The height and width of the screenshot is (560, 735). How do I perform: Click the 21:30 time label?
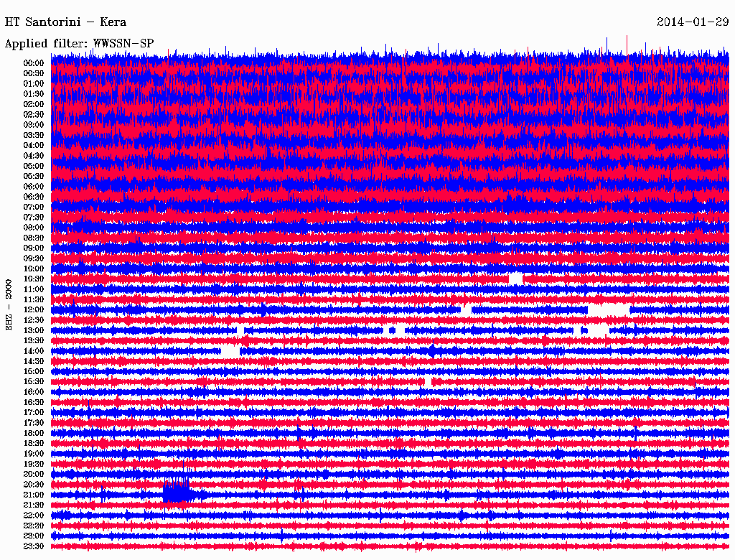pos(34,505)
